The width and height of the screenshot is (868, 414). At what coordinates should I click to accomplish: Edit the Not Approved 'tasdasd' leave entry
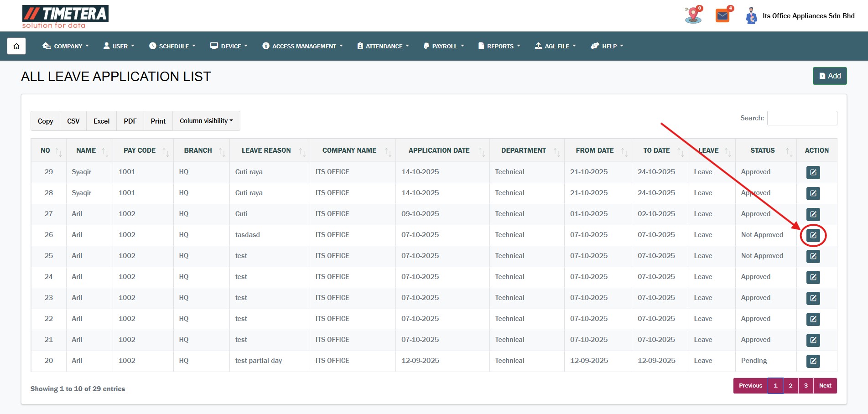coord(813,235)
